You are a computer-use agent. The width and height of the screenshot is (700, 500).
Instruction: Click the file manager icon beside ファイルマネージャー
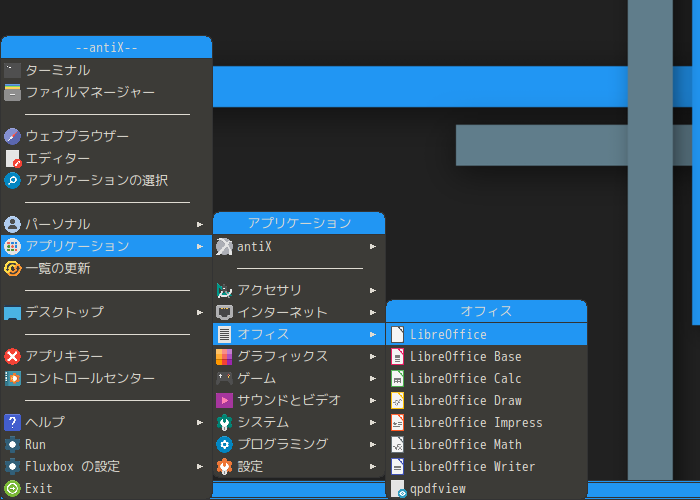pos(12,92)
